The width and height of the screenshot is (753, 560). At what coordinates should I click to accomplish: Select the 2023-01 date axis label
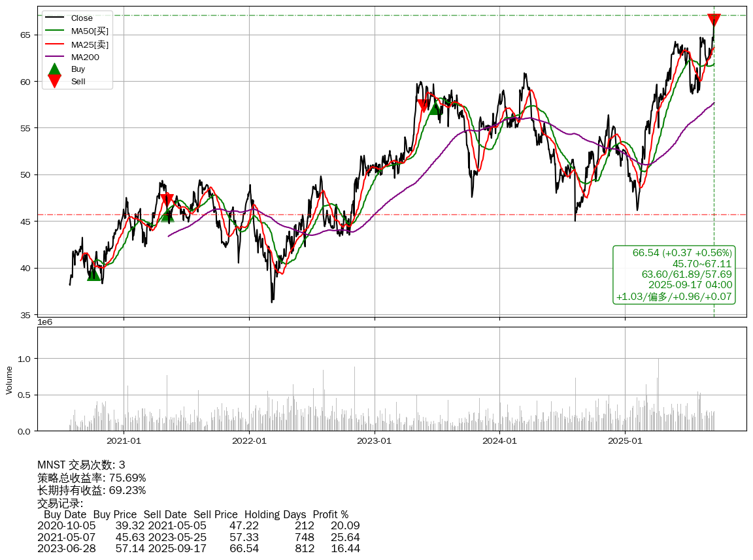(x=375, y=440)
